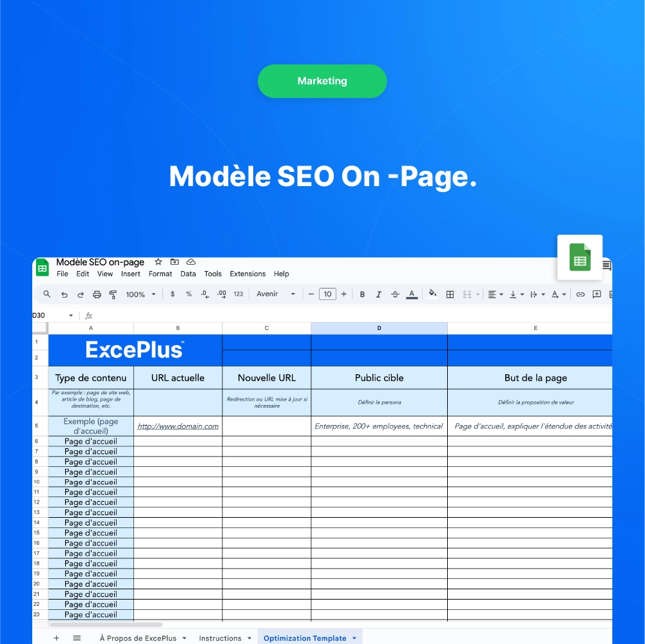Open horizontal align dropdown
645x644 pixels.
[496, 294]
